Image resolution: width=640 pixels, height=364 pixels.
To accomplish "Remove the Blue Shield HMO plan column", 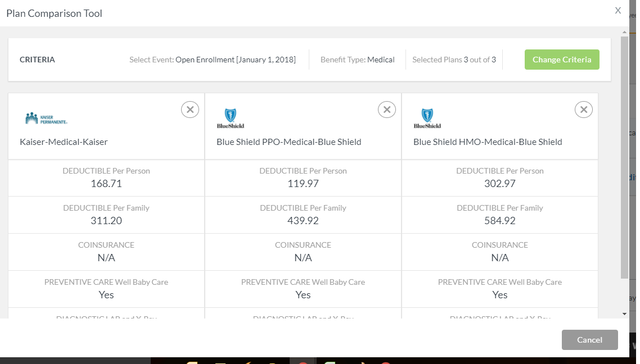I will (584, 110).
